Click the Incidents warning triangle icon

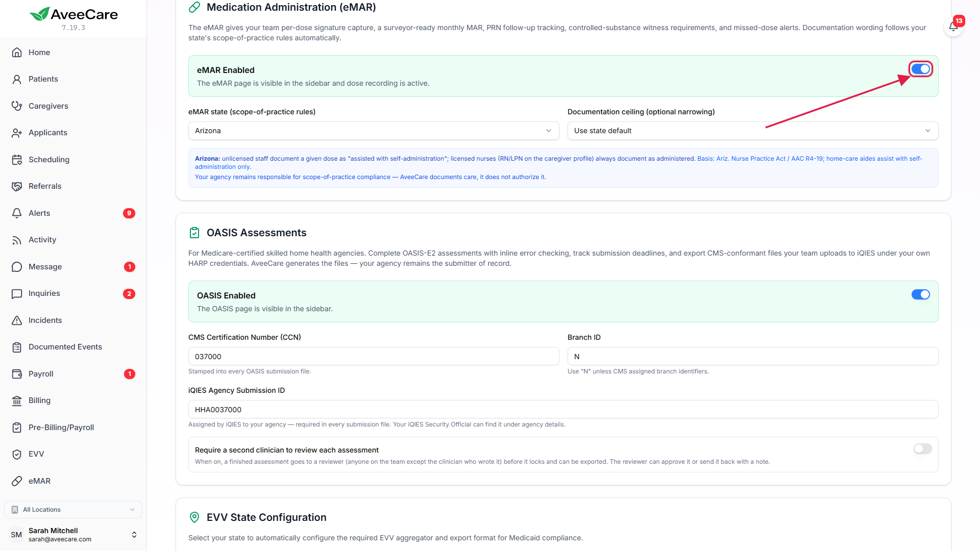click(x=17, y=320)
